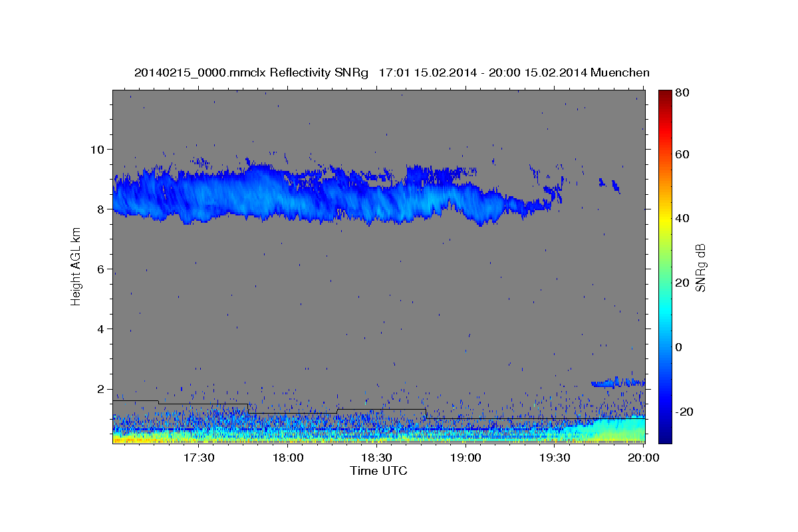Click the height tick label 4
The image size is (798, 532).
(102, 329)
